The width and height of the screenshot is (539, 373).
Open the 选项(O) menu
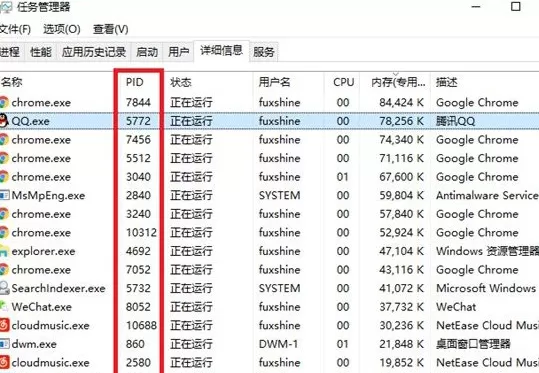(x=62, y=29)
